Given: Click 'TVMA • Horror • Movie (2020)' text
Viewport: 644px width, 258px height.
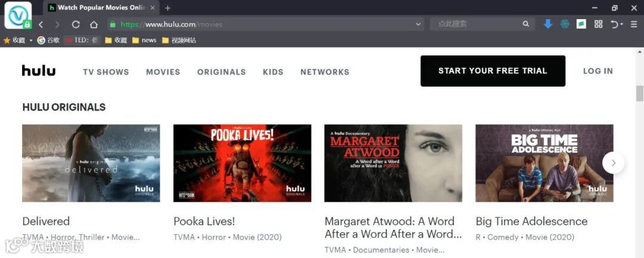Looking at the screenshot, I should [x=228, y=238].
